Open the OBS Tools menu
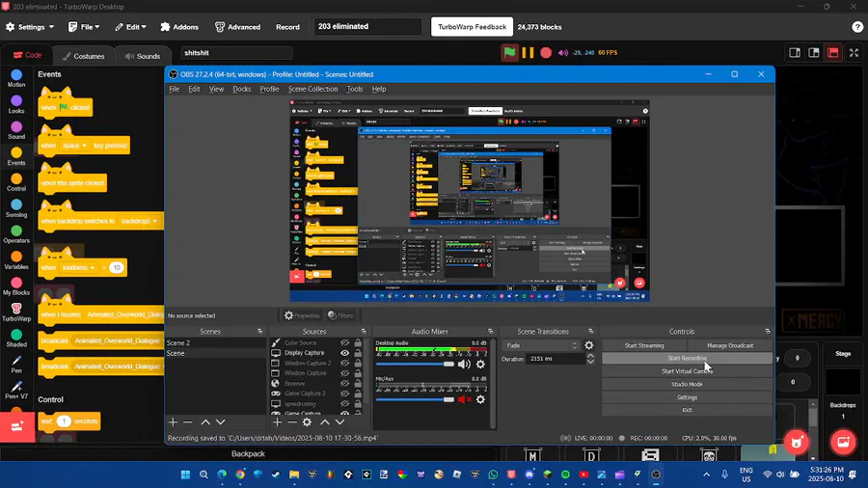The width and height of the screenshot is (868, 488). (355, 89)
